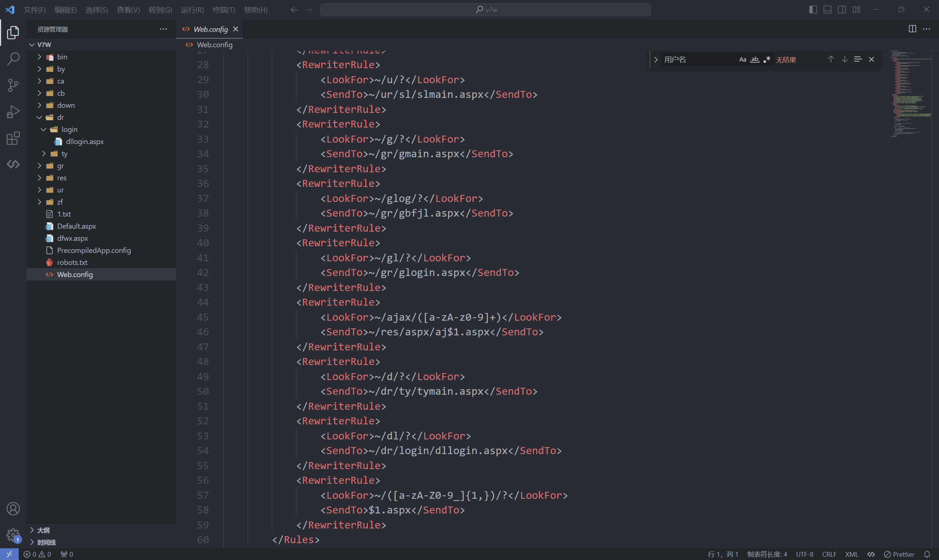Screen dimensions: 939x560
Task: Open the Accounts menu icon
Action: coord(13,509)
